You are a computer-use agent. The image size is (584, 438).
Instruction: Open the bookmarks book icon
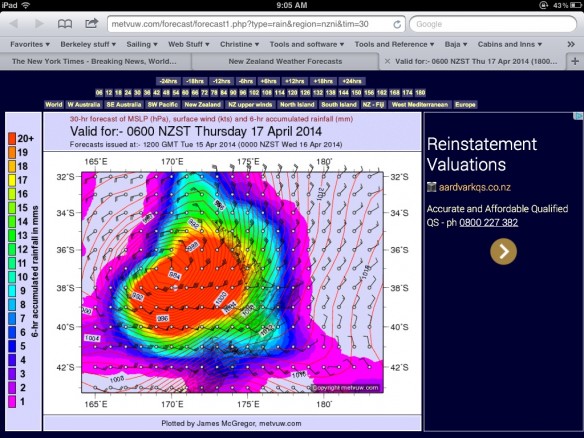(x=65, y=24)
